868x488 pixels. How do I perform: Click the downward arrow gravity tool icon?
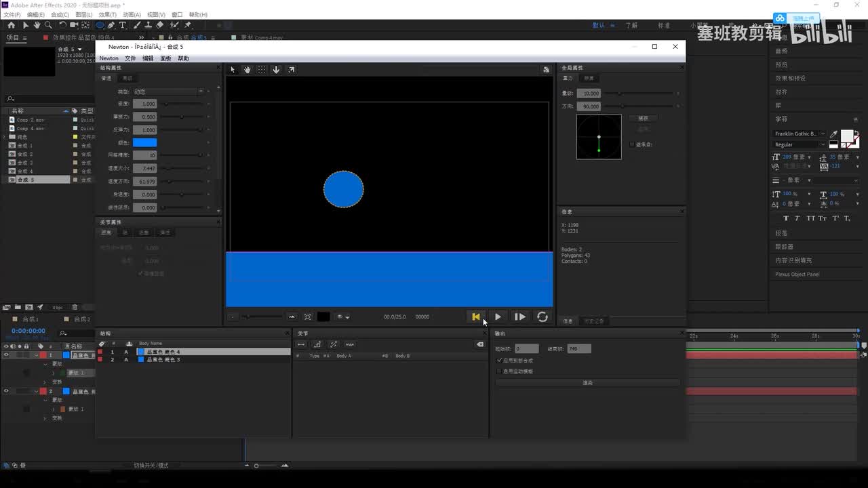click(276, 70)
